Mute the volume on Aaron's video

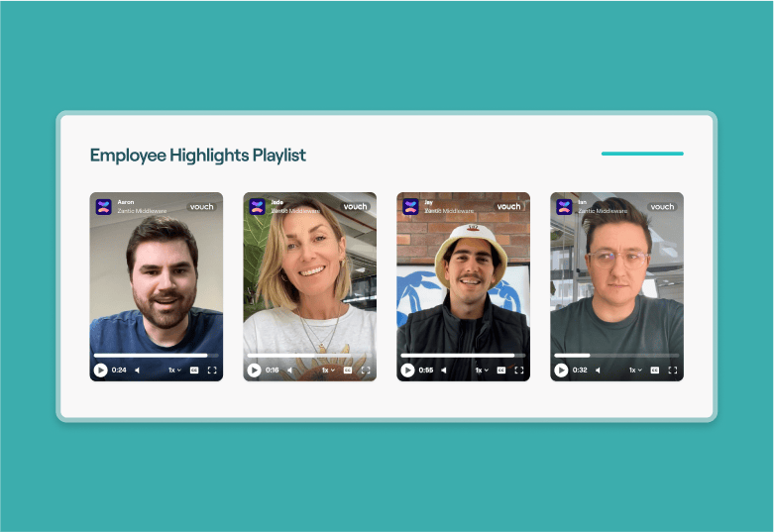click(137, 371)
